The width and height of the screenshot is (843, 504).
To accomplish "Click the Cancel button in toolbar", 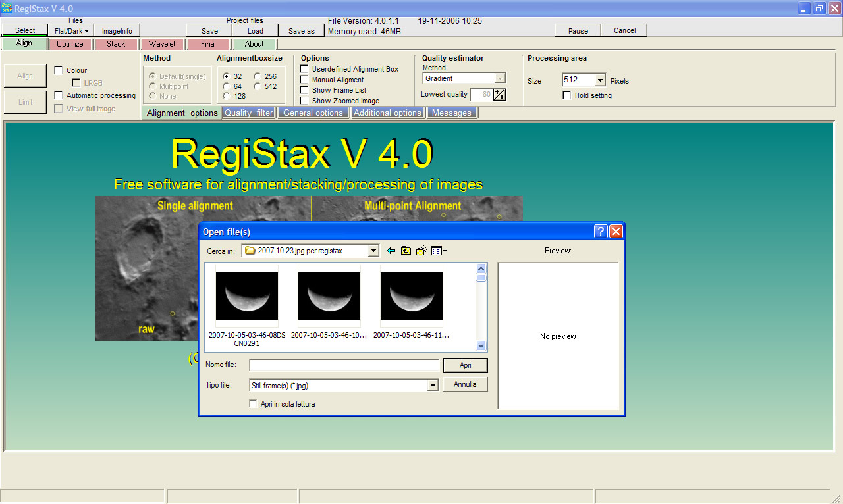I will click(625, 30).
